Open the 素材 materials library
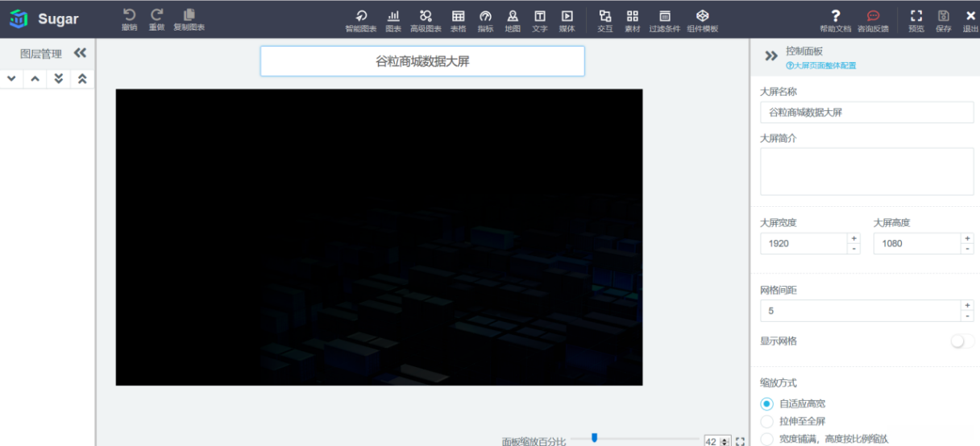 click(633, 21)
